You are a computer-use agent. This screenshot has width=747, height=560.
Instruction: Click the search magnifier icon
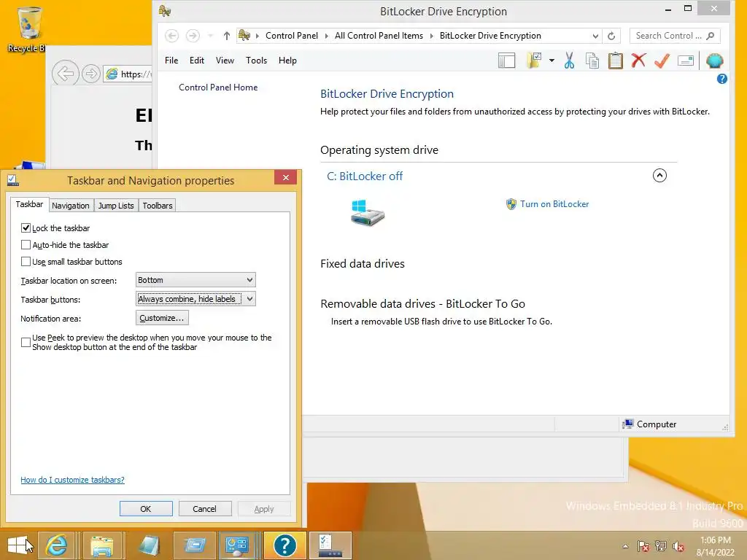pyautogui.click(x=711, y=36)
